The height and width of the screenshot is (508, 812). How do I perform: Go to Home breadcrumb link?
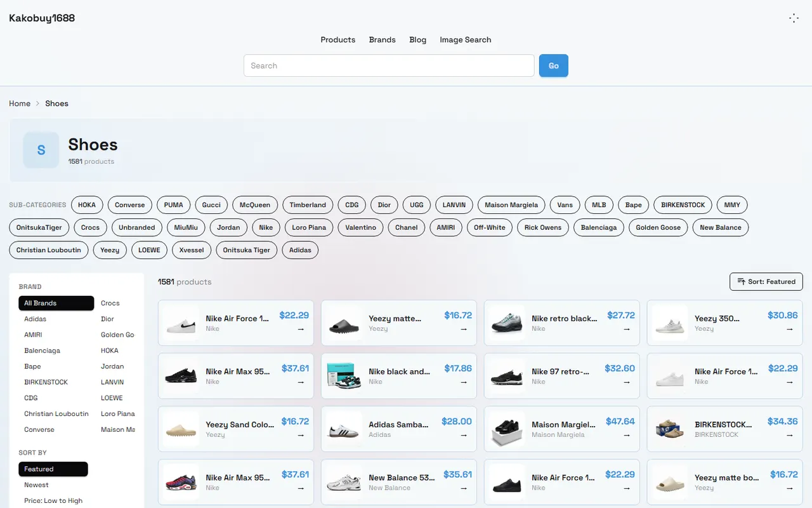[x=20, y=104]
